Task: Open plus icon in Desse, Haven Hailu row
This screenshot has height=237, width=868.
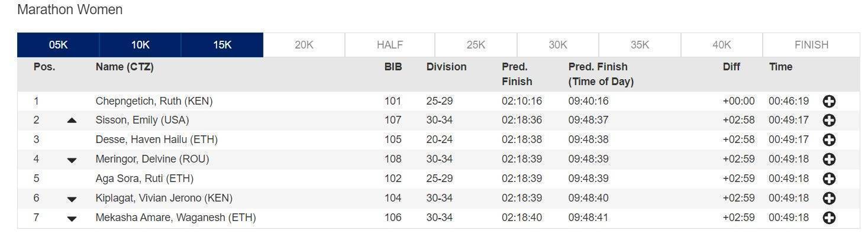Action: point(829,140)
